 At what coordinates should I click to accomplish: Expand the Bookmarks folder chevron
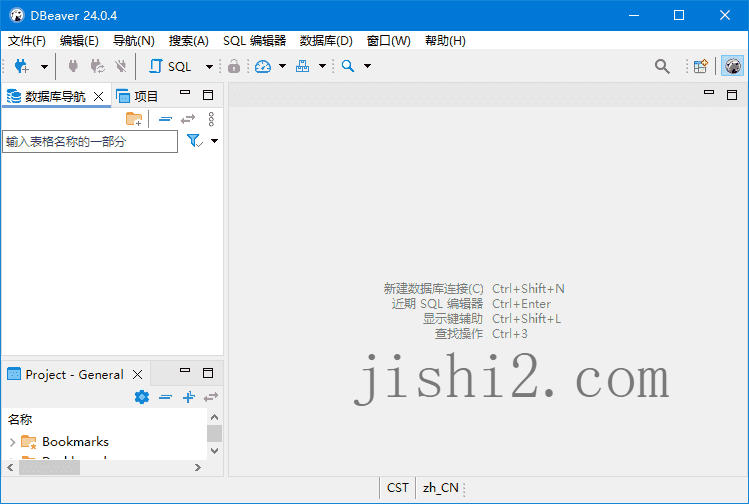pos(12,442)
